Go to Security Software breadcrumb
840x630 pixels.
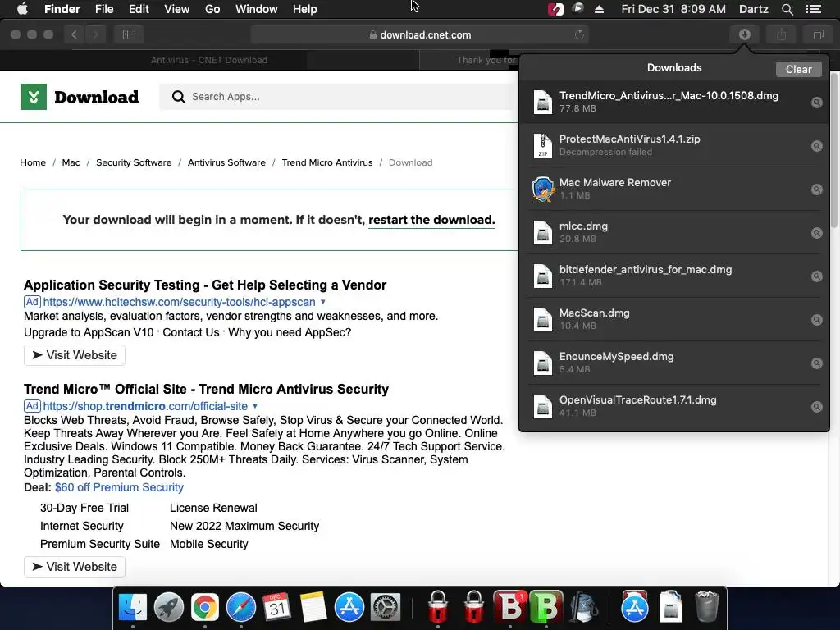click(x=134, y=163)
